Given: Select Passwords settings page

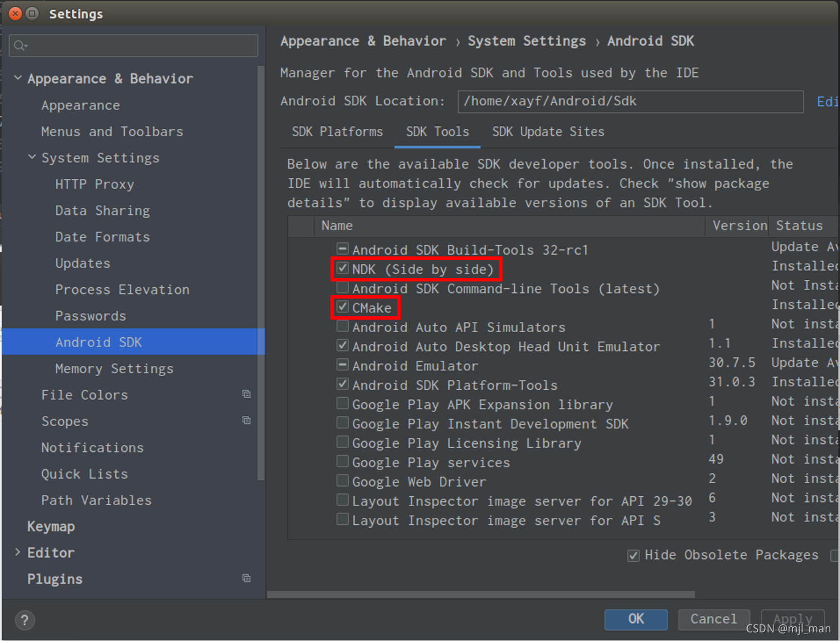Looking at the screenshot, I should click(x=91, y=316).
